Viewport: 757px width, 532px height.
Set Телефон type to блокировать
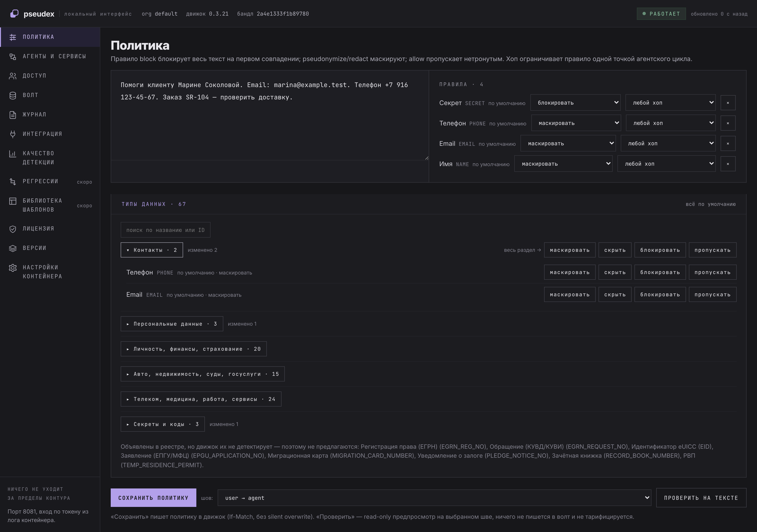point(660,272)
